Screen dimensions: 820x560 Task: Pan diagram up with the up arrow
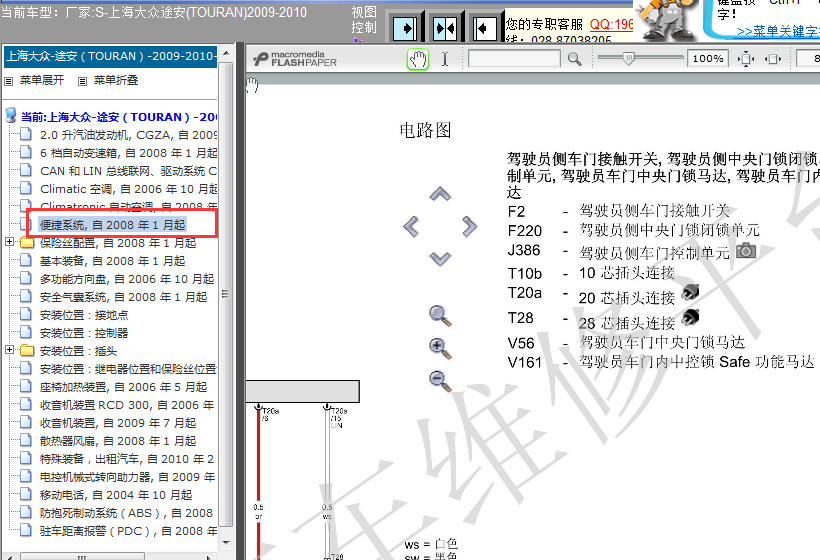pyautogui.click(x=440, y=194)
